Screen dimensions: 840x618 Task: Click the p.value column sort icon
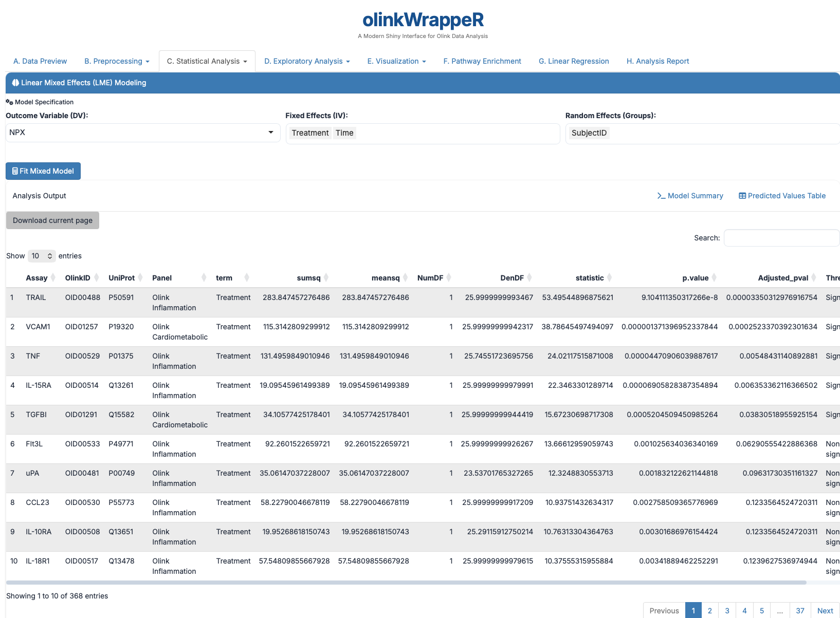[x=714, y=278]
